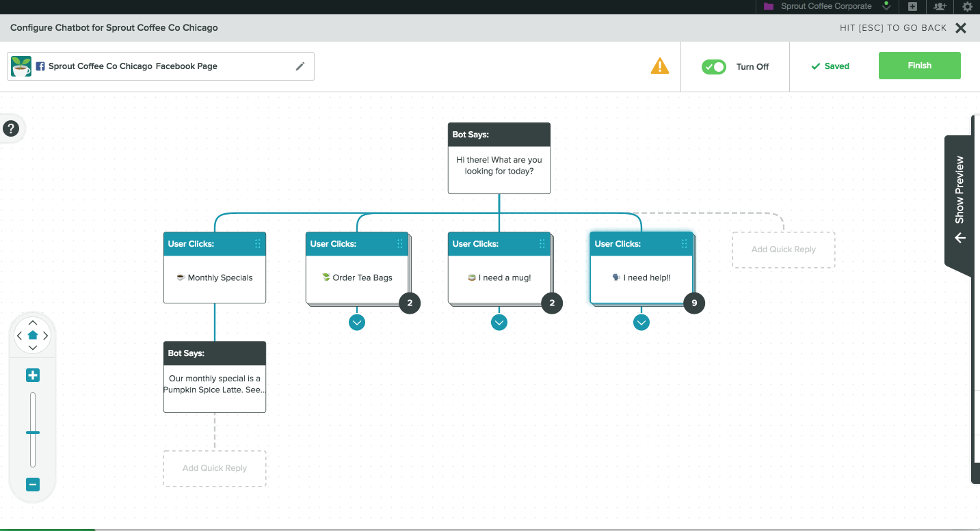This screenshot has height=531, width=980.
Task: Select the Order Tea Bags quick reply text
Action: pos(357,278)
